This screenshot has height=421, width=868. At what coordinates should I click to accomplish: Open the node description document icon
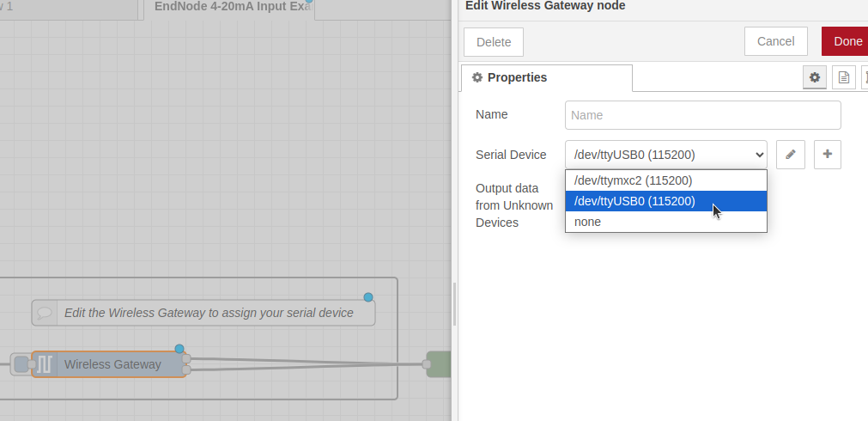843,77
